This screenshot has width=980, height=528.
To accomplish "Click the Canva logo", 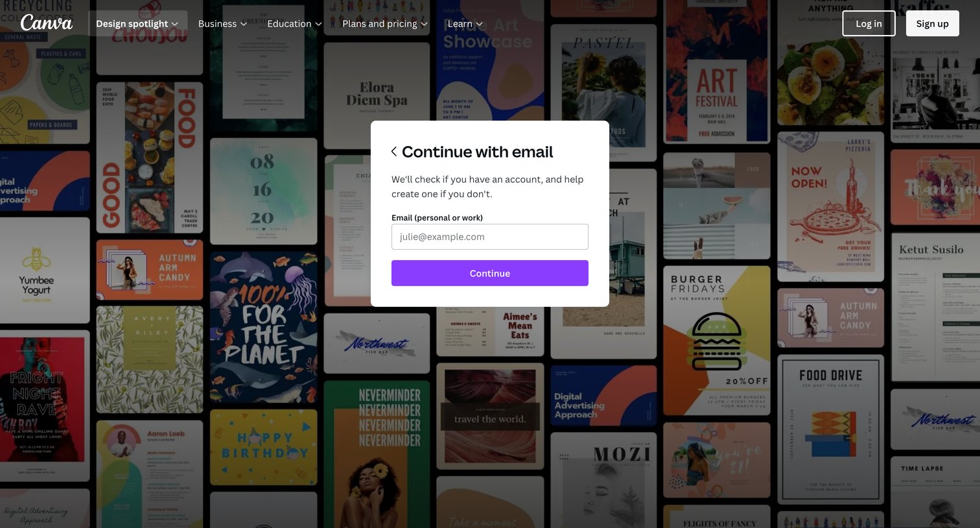I will [x=46, y=23].
